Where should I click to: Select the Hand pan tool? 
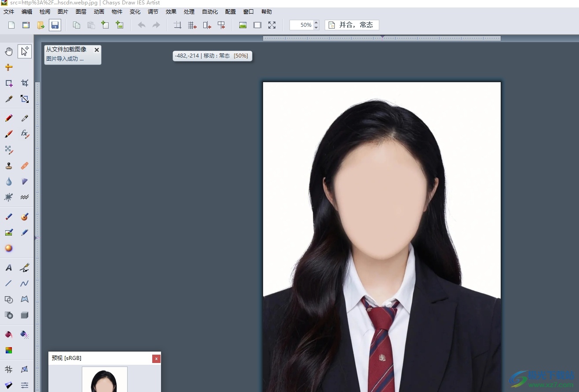(8, 52)
